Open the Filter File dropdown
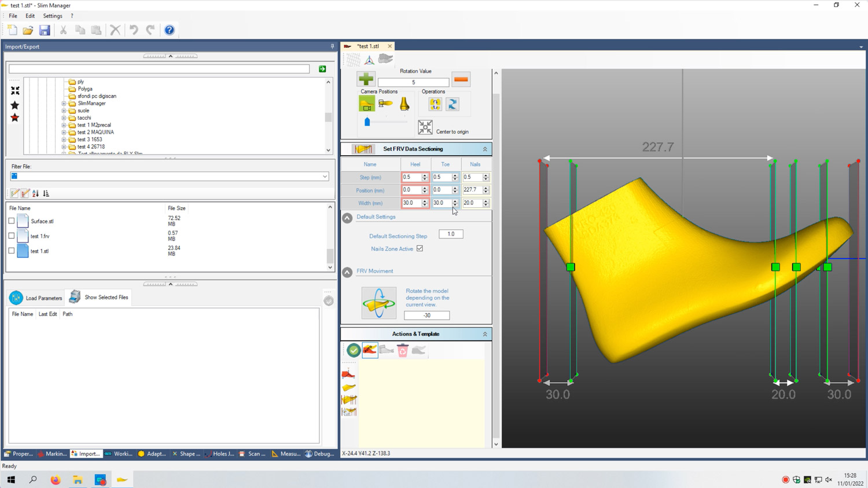The width and height of the screenshot is (868, 488). coord(325,177)
